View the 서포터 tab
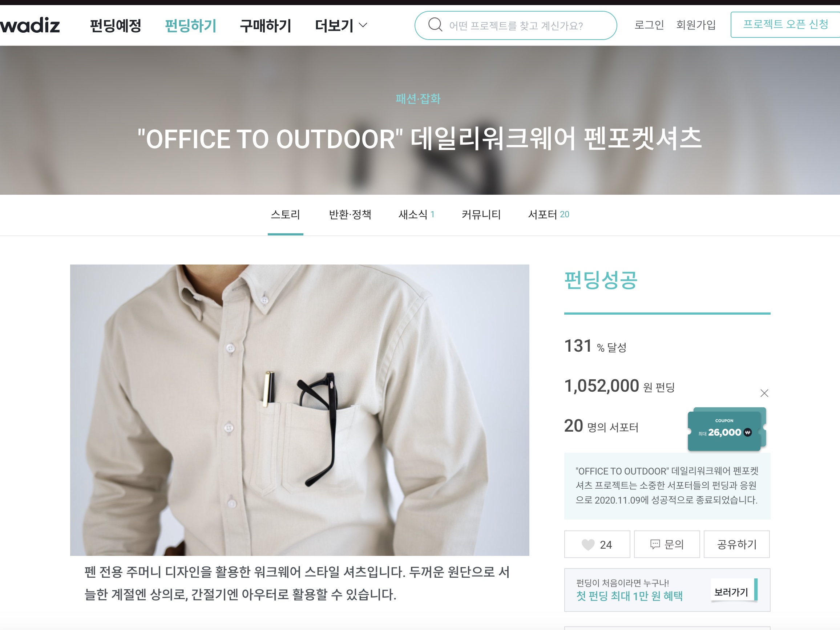Image resolution: width=840 pixels, height=630 pixels. [x=549, y=215]
